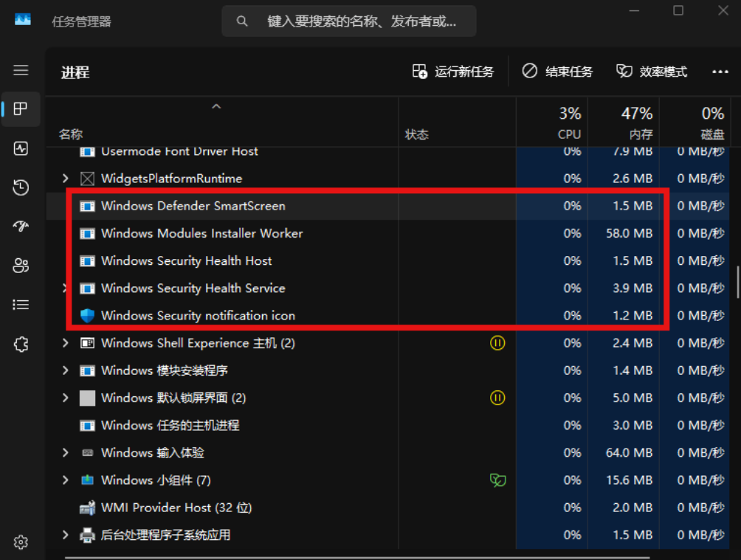Click the Windows Defender SmartScreen icon
This screenshot has width=741, height=560.
(x=87, y=206)
